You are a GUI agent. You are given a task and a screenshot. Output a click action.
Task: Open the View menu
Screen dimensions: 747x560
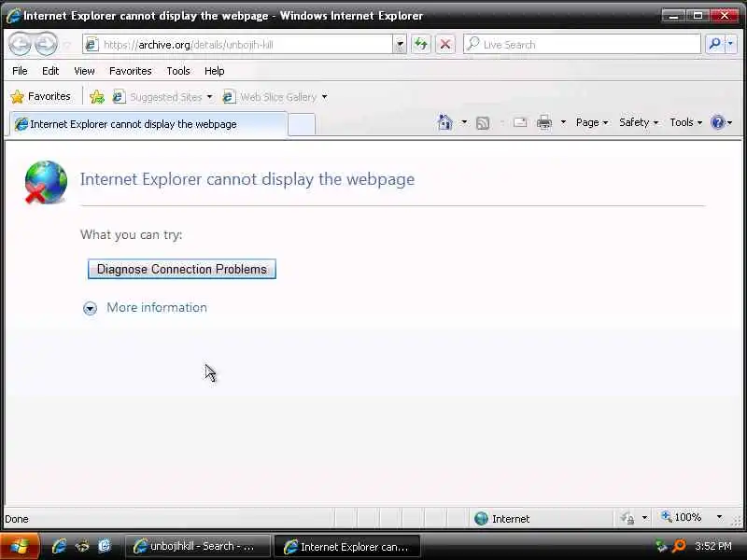pos(84,71)
